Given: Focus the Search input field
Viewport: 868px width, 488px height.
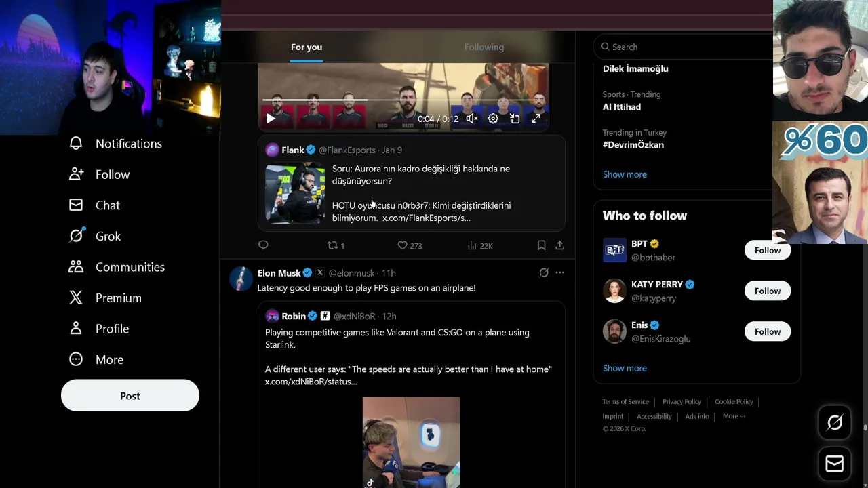Looking at the screenshot, I should tap(682, 47).
